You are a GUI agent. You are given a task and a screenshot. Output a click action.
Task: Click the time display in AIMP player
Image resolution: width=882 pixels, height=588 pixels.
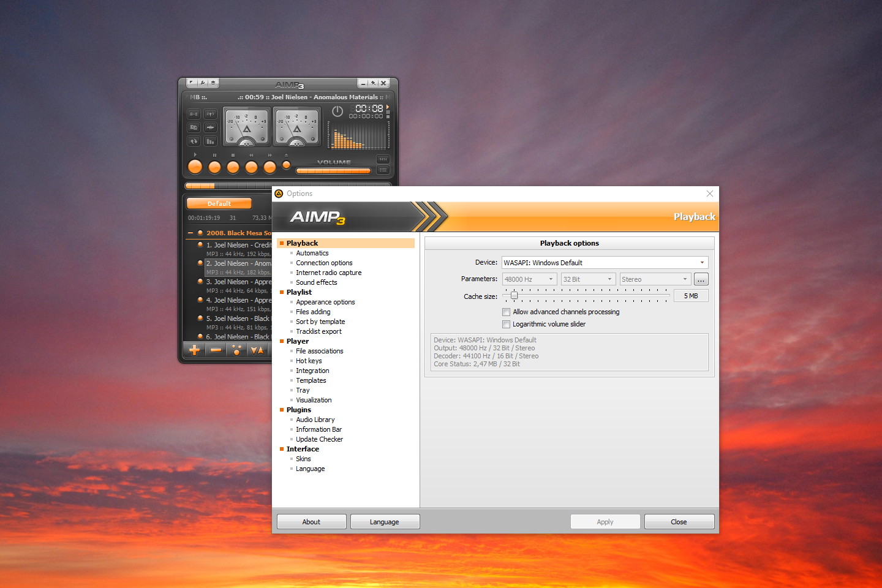click(368, 108)
